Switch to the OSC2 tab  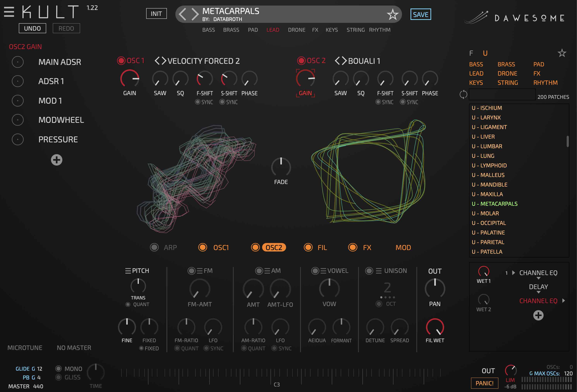tap(274, 247)
